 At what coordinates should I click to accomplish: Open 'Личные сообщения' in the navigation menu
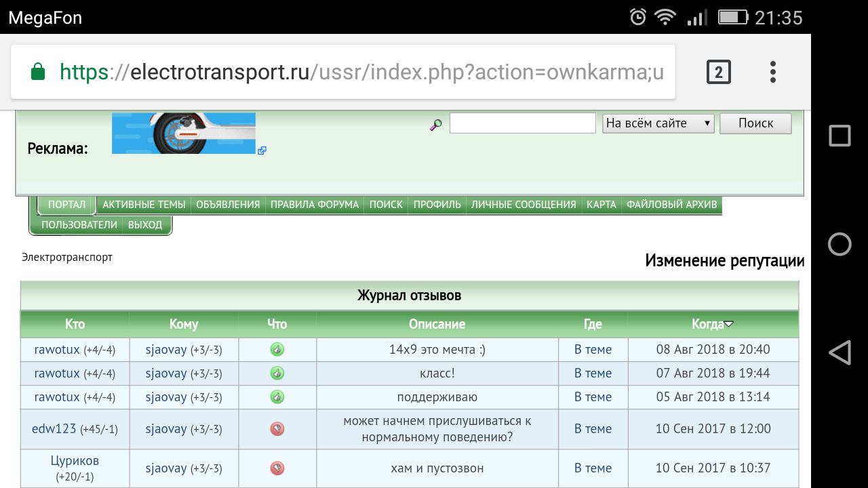pos(524,205)
